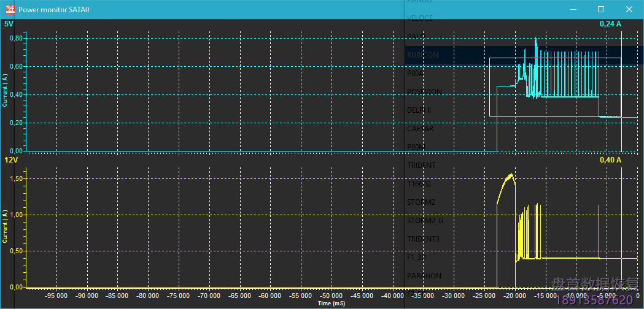Click the T166(S) list entry
The image size is (644, 309).
coord(419,184)
